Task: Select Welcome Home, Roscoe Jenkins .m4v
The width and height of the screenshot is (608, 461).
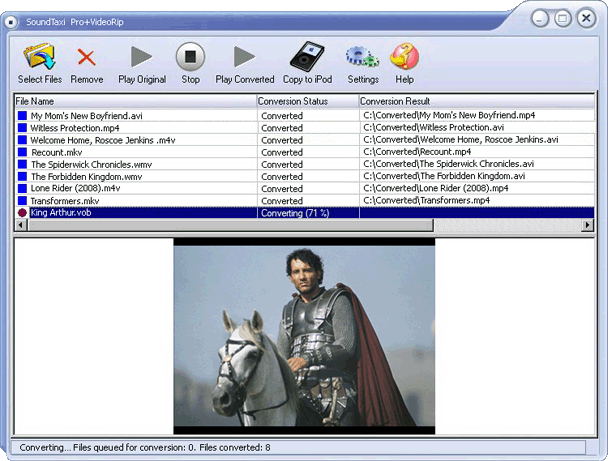Action: 103,140
